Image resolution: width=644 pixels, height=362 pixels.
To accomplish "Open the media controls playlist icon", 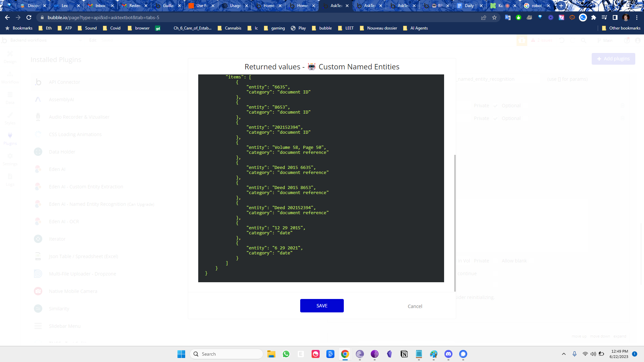I will (604, 17).
